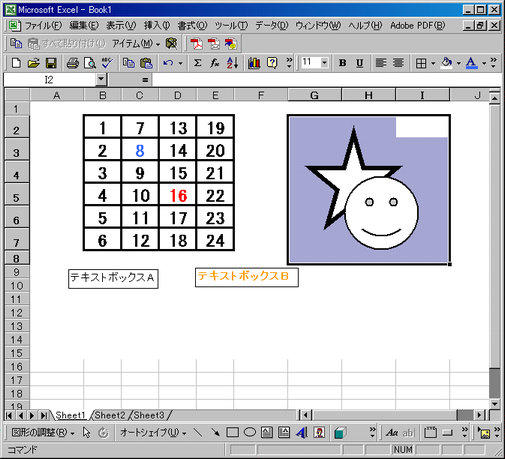The width and height of the screenshot is (505, 459).
Task: Click the Sort Ascending icon
Action: point(232,63)
